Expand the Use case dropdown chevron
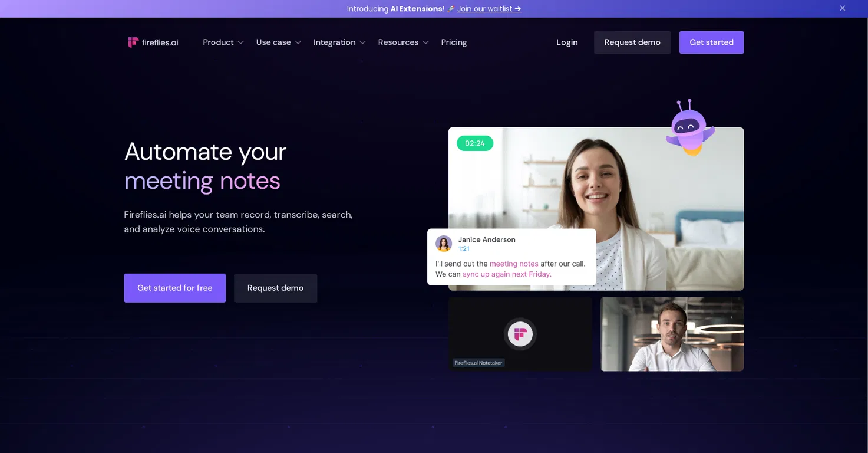 298,42
